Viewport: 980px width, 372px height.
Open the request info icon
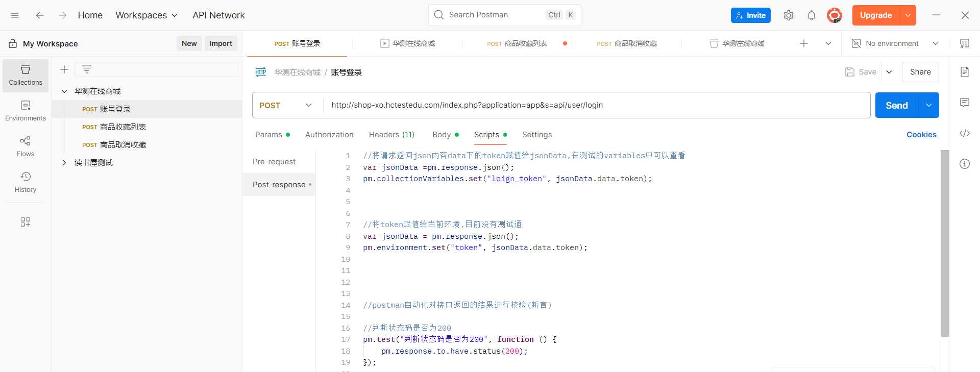(x=964, y=164)
